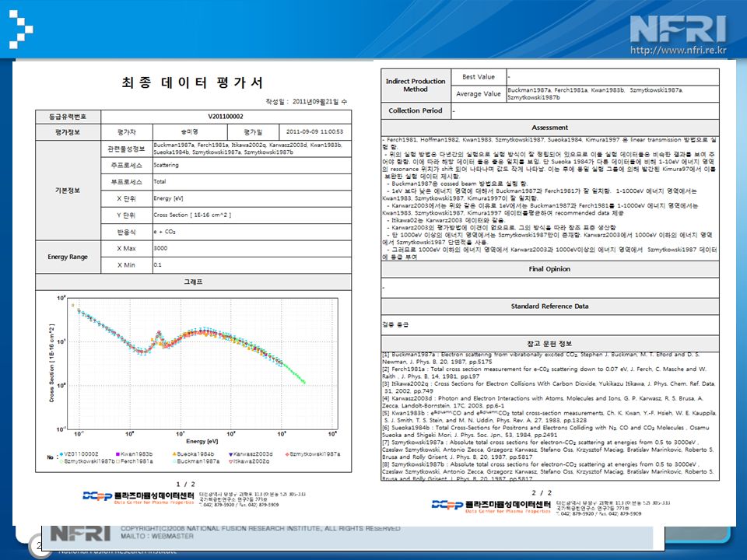Select the X Min value 0.1
The height and width of the screenshot is (560, 747).
tap(252, 265)
